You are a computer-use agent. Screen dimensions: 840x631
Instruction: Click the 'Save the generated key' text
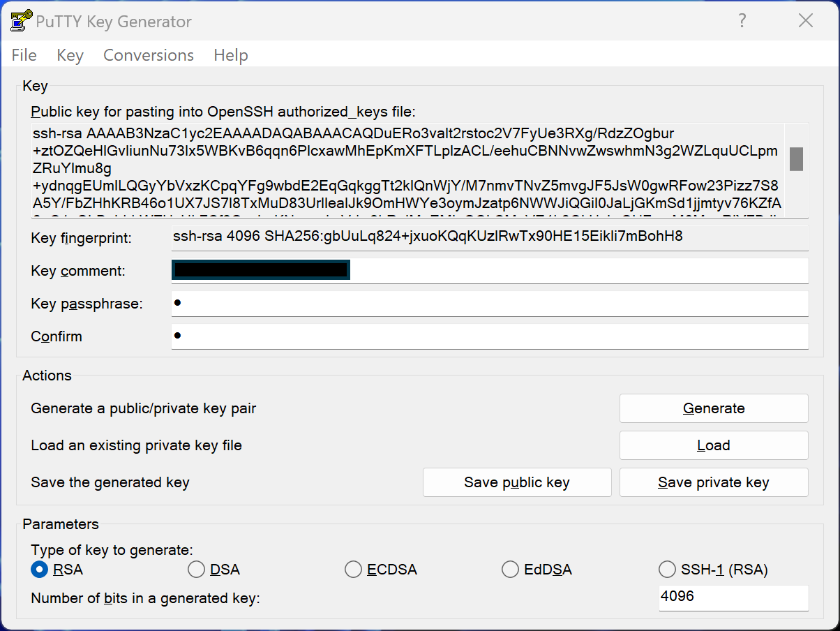point(110,482)
